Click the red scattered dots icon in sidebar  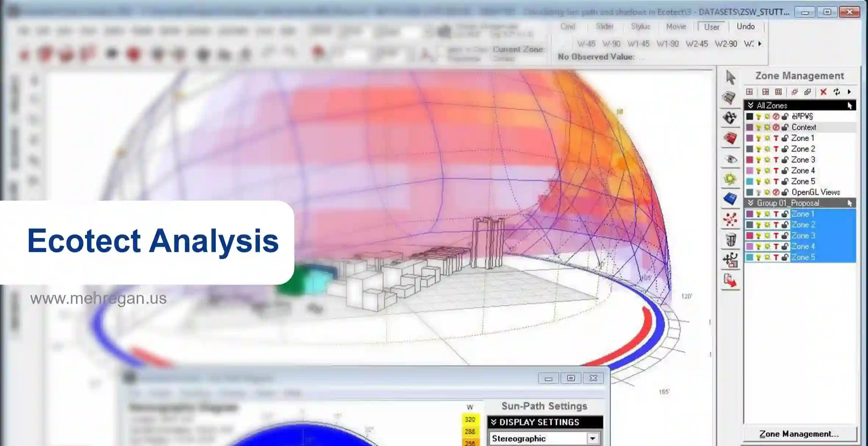(730, 220)
